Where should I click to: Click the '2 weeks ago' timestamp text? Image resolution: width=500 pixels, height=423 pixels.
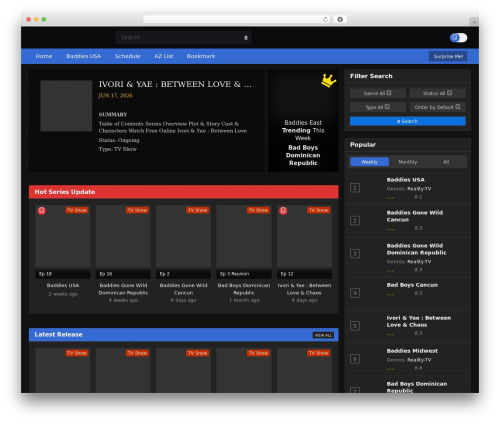63,294
